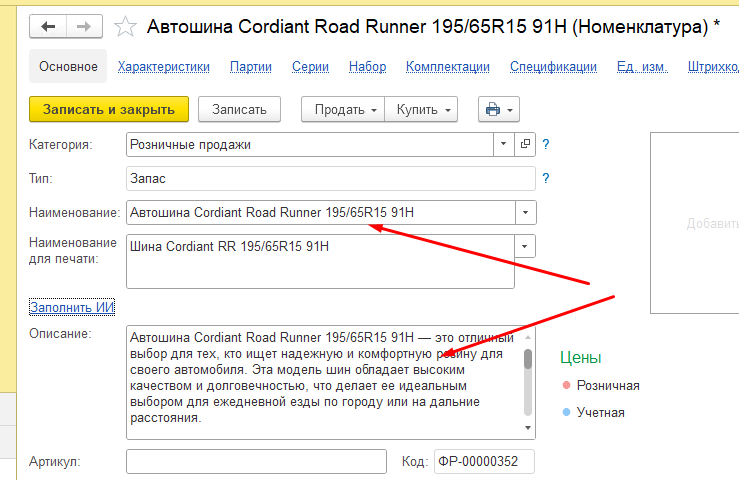Add item to favorites with star icon
739x480 pixels.
point(126,27)
